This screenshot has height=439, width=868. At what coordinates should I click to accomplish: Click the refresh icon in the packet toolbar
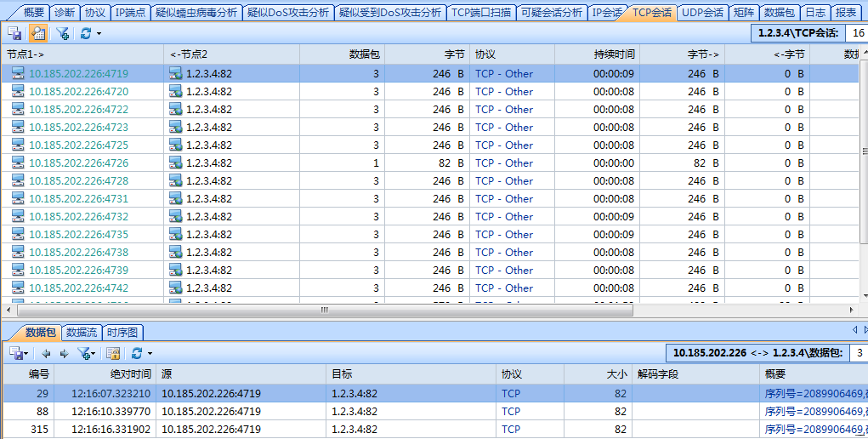[136, 352]
